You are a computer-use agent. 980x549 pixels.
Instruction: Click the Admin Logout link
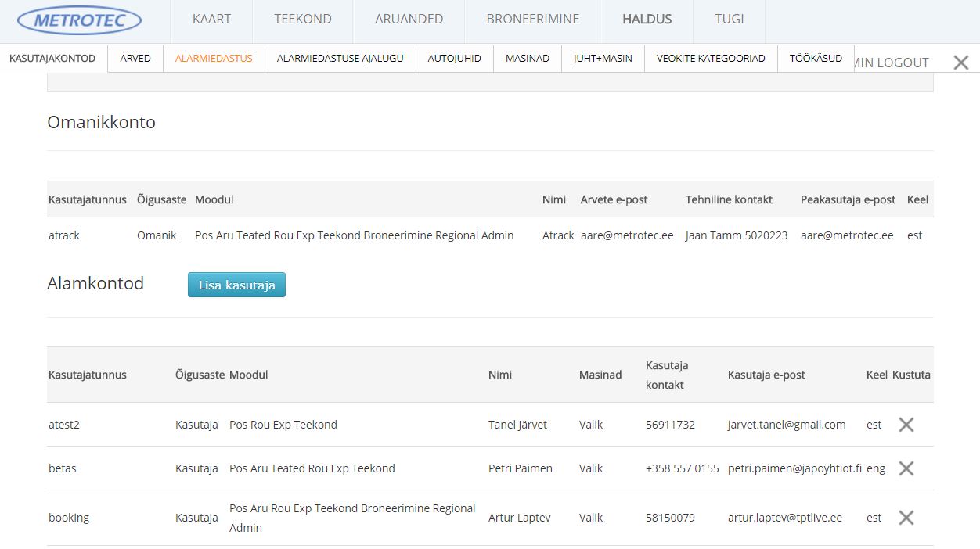tap(892, 63)
